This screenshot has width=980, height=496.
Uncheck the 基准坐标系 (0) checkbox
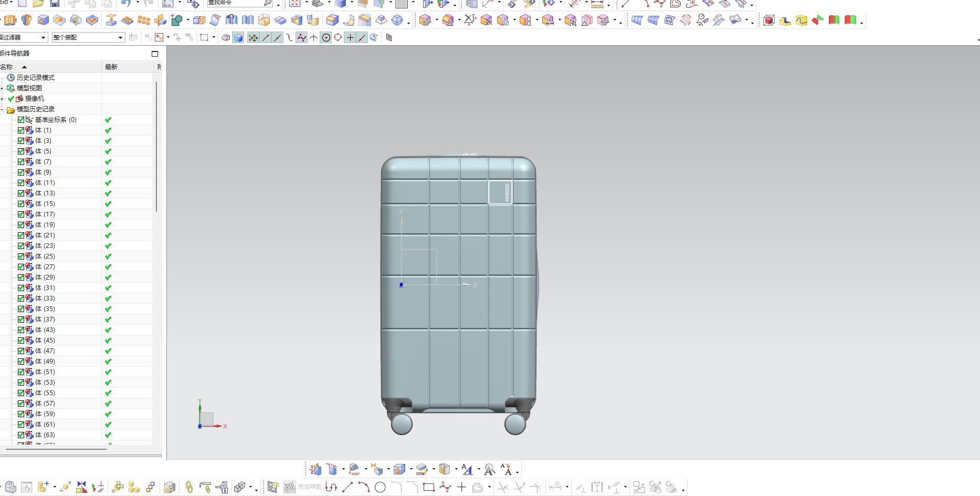(x=21, y=120)
